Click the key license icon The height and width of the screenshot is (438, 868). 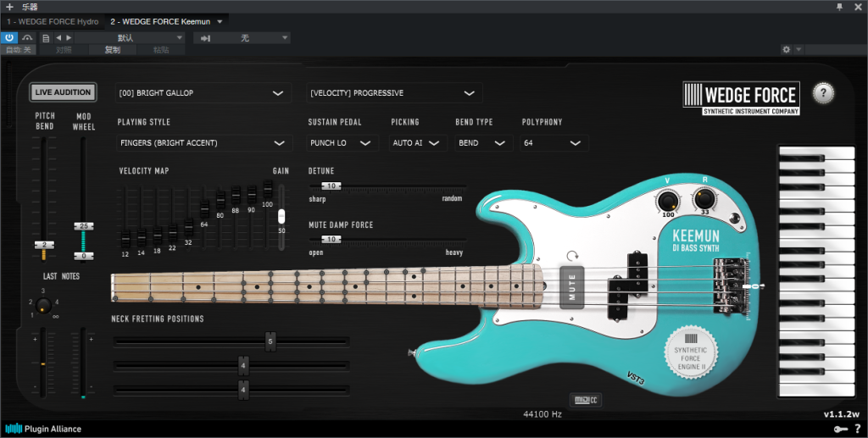840,430
